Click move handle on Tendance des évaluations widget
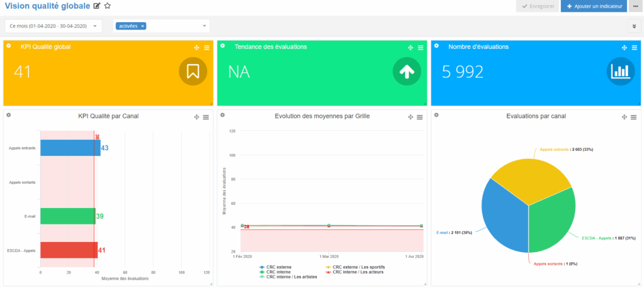This screenshot has height=288, width=644. pos(411,48)
